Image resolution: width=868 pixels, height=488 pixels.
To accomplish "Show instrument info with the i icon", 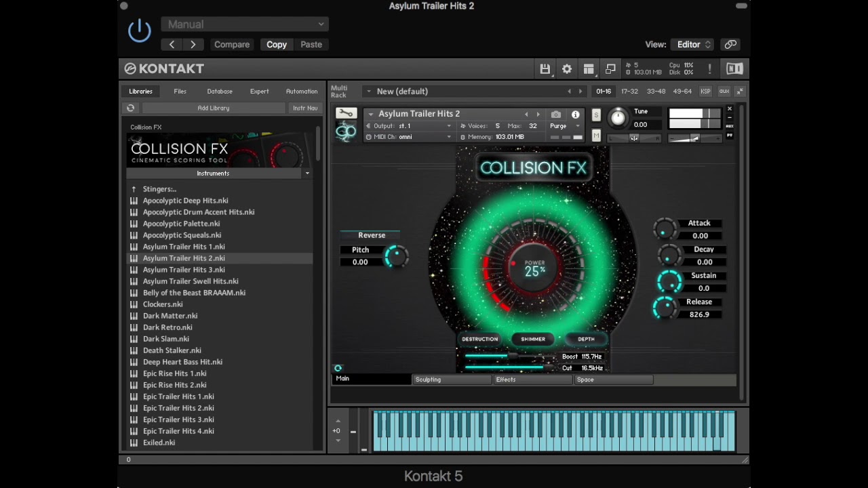I will 575,115.
